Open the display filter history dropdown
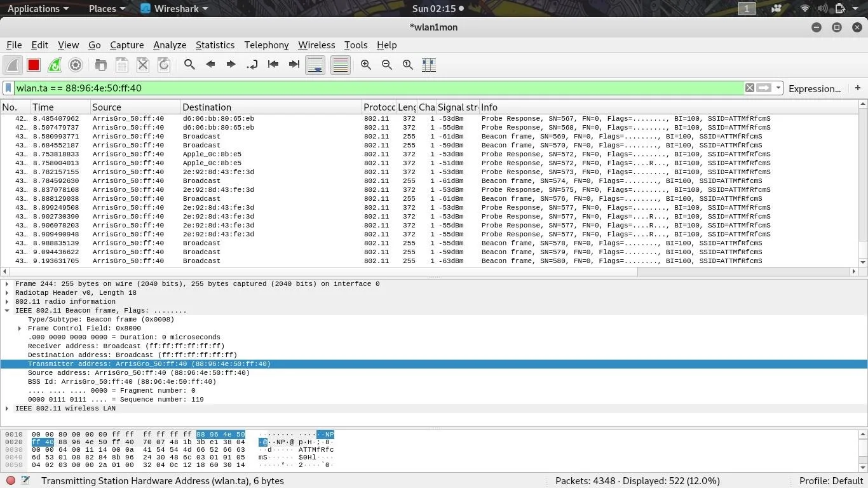Image resolution: width=868 pixels, height=488 pixels. coord(778,88)
